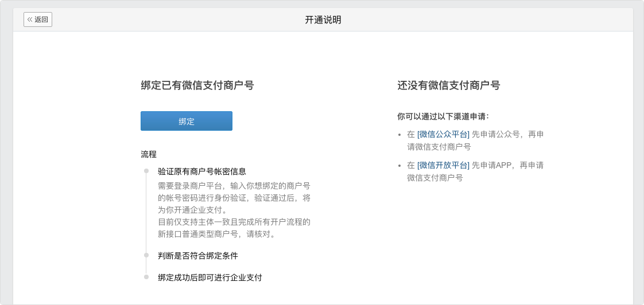Screen dimensions: 644x305
Task: Click the timeline dot beside 绑定成功后即可进行企业支付
Action: coord(146,277)
